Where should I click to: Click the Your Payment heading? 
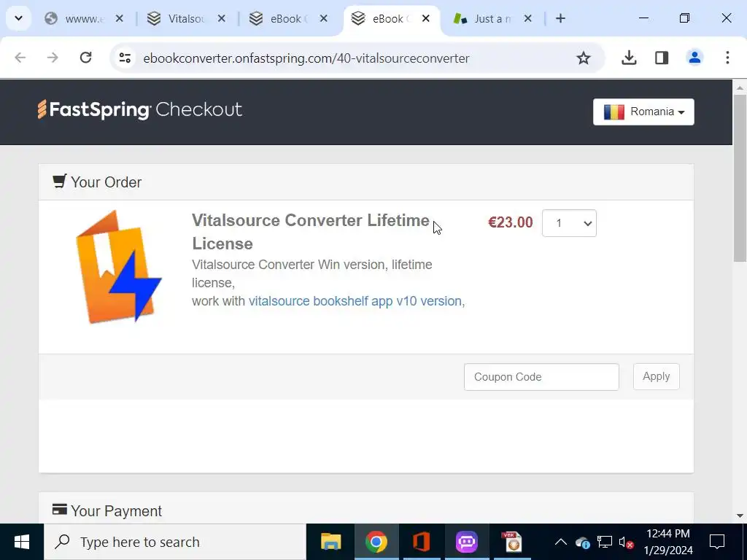click(x=107, y=511)
